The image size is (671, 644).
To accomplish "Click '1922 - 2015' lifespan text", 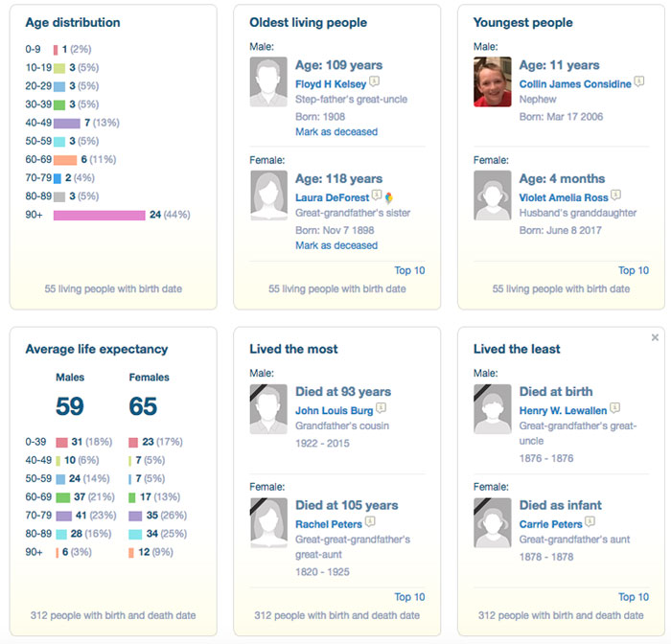I will point(322,444).
